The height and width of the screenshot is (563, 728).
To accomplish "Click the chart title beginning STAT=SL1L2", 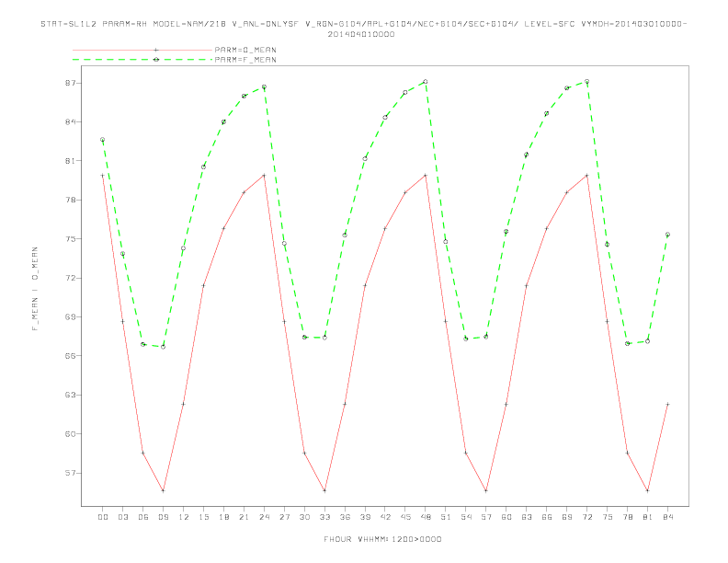I will (x=363, y=24).
